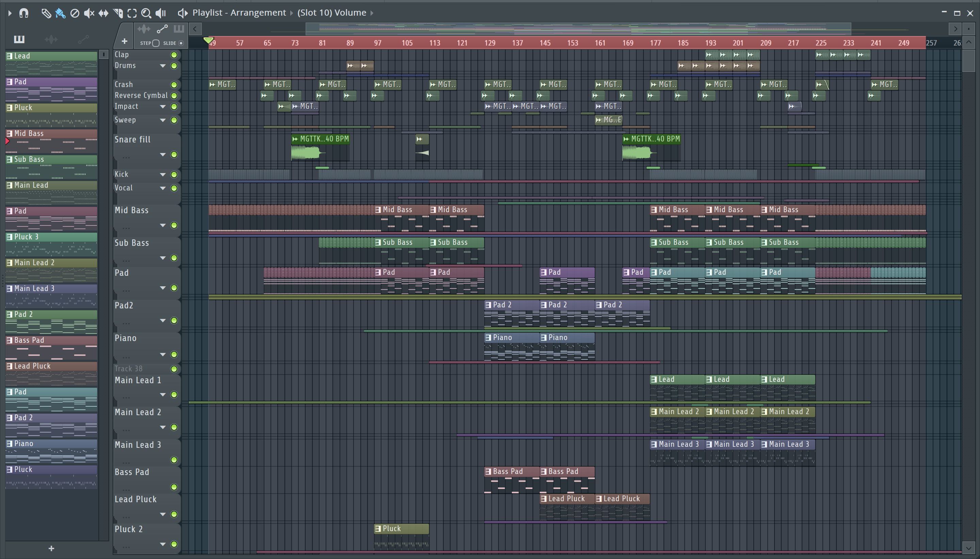Select the Slice tool
The width and height of the screenshot is (980, 559).
(118, 14)
